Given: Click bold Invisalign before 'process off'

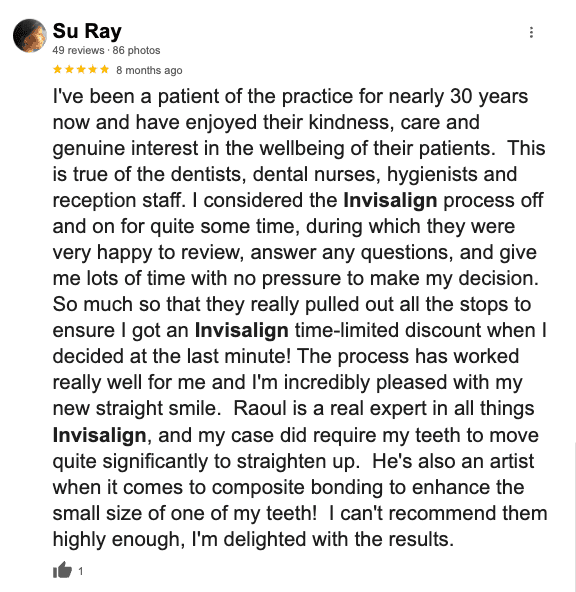Looking at the screenshot, I should pos(390,200).
